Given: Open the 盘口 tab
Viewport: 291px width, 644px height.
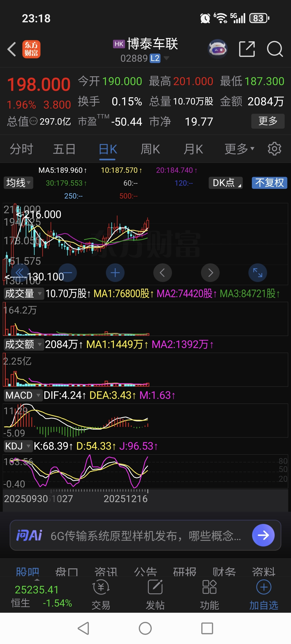Looking at the screenshot, I should (67, 571).
